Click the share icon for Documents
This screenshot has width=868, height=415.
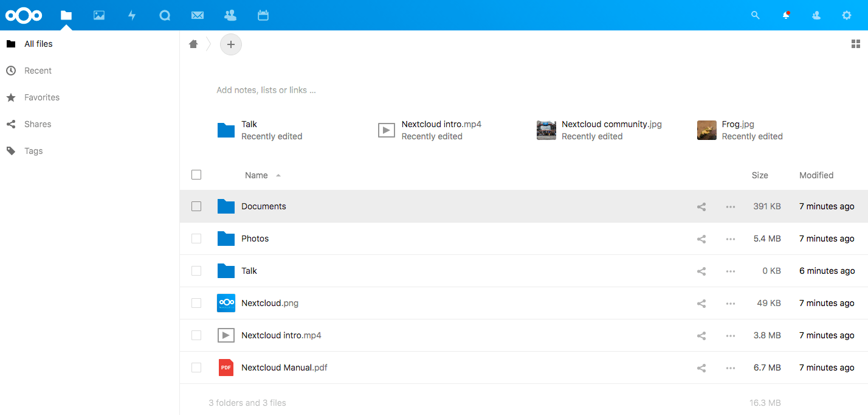click(x=701, y=207)
